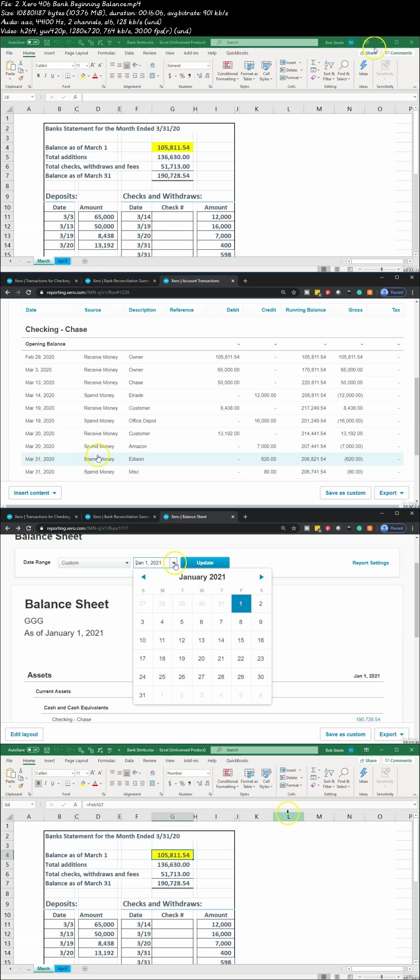Toggle Underline in Excel window showing cell L6
Screen dimensions: 420x980
[52, 75]
